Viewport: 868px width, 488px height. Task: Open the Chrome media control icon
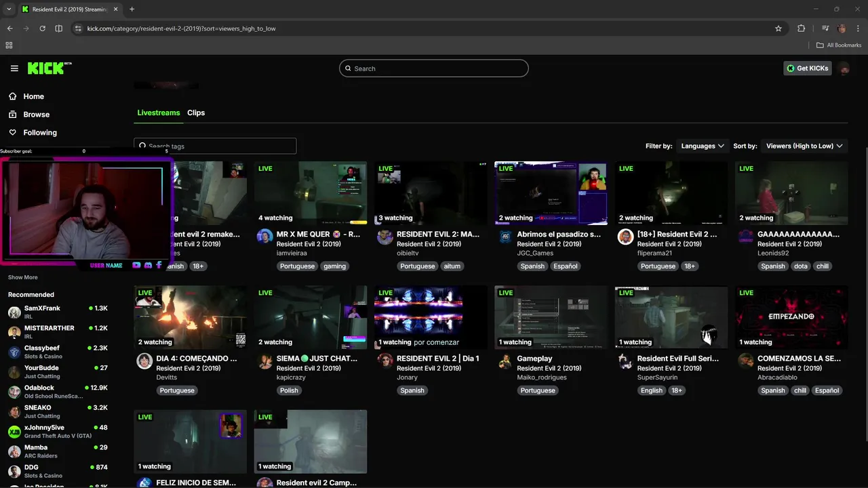coord(825,28)
